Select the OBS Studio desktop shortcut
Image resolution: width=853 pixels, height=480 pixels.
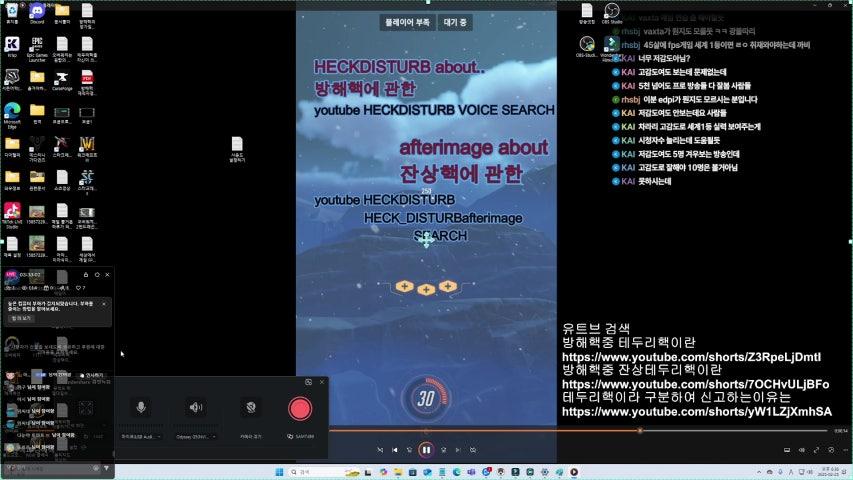pyautogui.click(x=612, y=13)
